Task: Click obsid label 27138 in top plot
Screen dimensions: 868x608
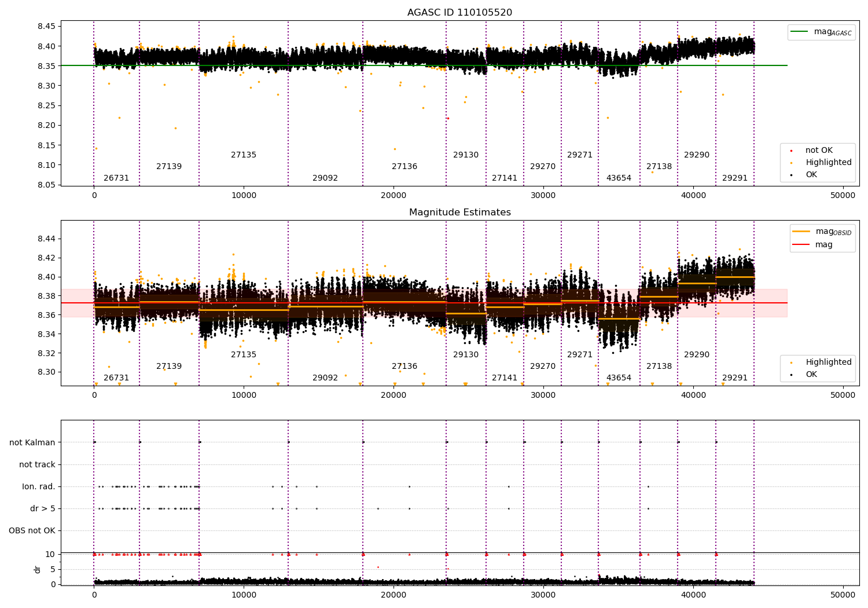Action: (659, 167)
